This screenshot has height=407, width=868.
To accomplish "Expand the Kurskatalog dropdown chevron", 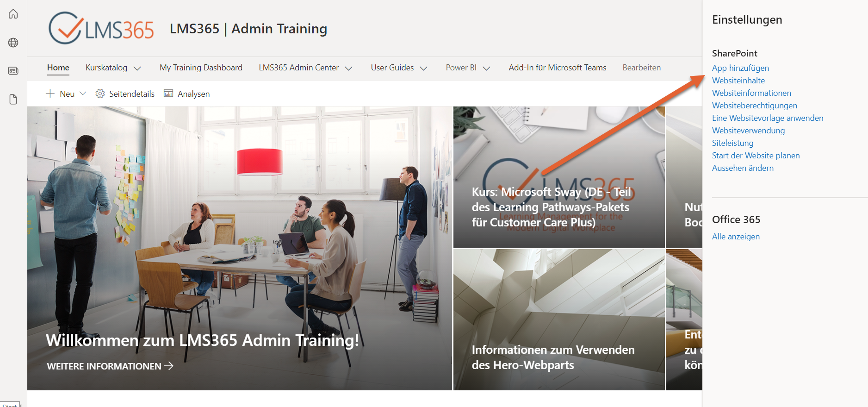I will point(137,69).
